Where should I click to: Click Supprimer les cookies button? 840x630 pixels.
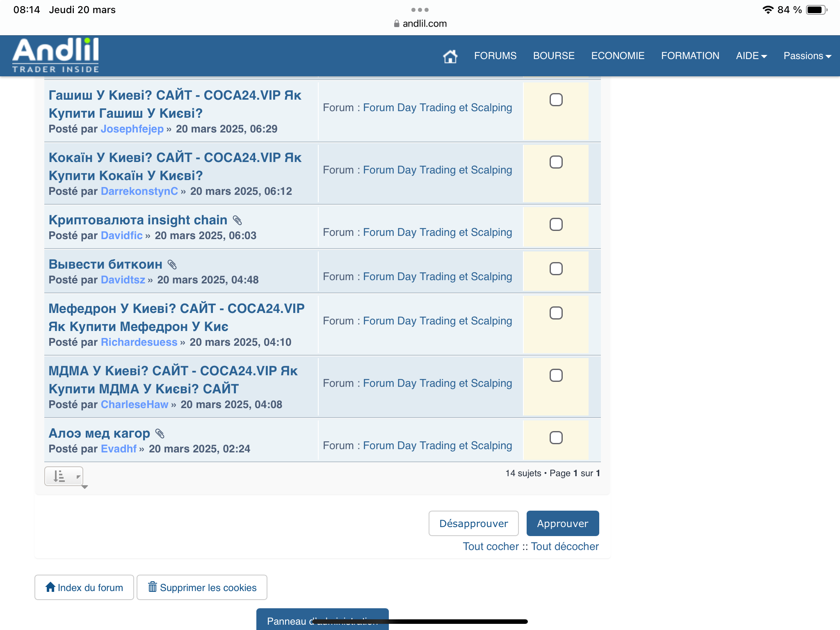pos(202,587)
